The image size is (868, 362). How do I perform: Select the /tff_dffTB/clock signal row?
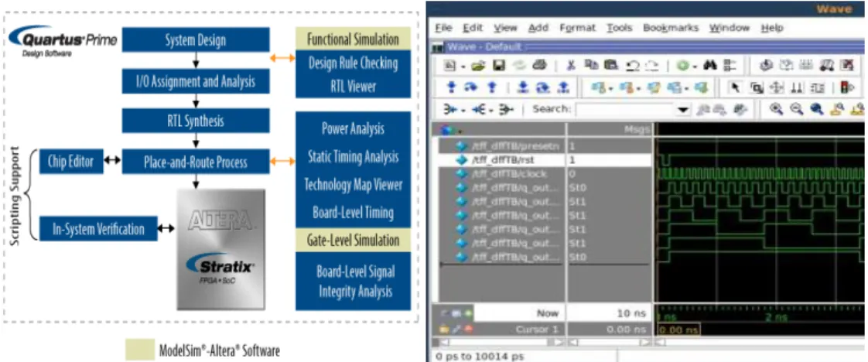501,174
